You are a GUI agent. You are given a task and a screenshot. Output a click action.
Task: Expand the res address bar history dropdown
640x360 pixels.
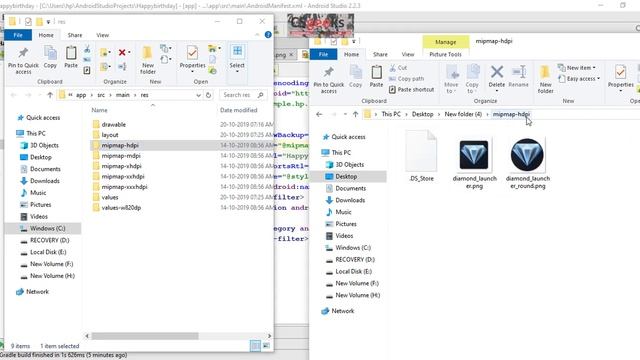click(198, 95)
